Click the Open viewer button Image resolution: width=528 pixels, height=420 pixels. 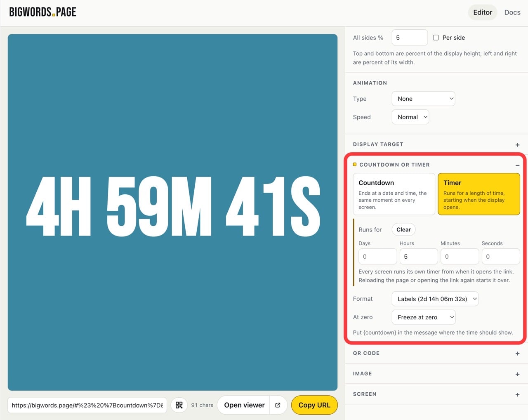[x=244, y=405]
